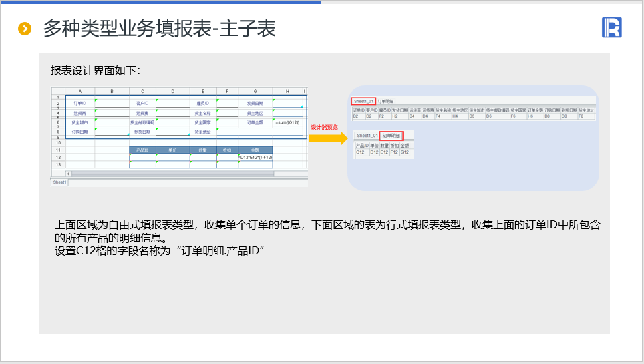644x364 pixels.
Task: Click the 报表设计界面如下 heading text
Action: coord(96,71)
